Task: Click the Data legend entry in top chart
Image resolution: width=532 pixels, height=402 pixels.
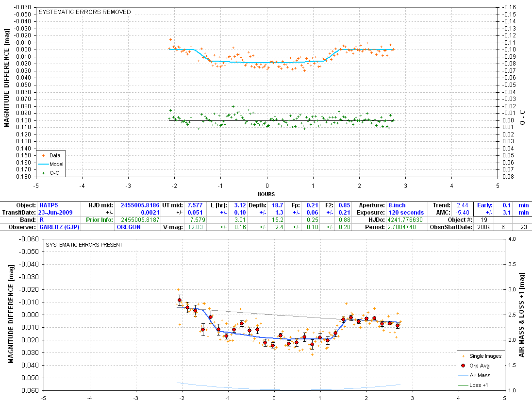Action: pos(51,155)
